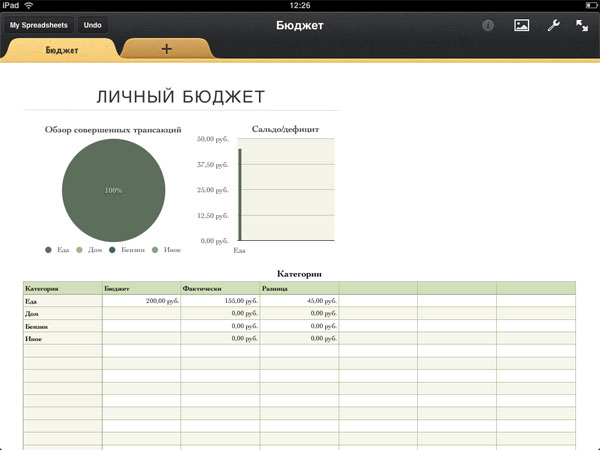Select the Бюджет sheet tab

[62, 50]
